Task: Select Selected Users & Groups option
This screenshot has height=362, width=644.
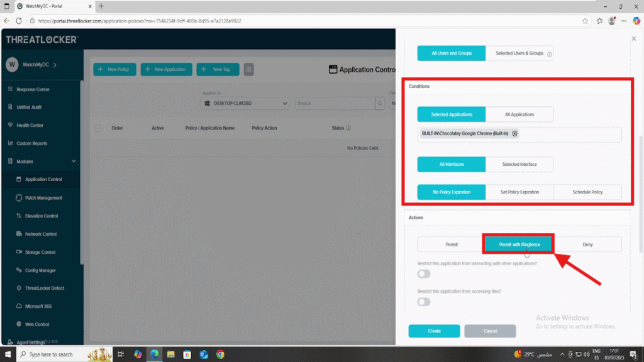Action: point(519,53)
